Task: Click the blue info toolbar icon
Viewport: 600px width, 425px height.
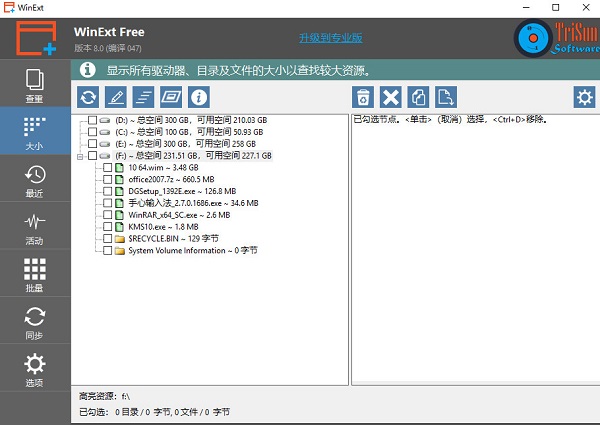Action: pyautogui.click(x=199, y=97)
